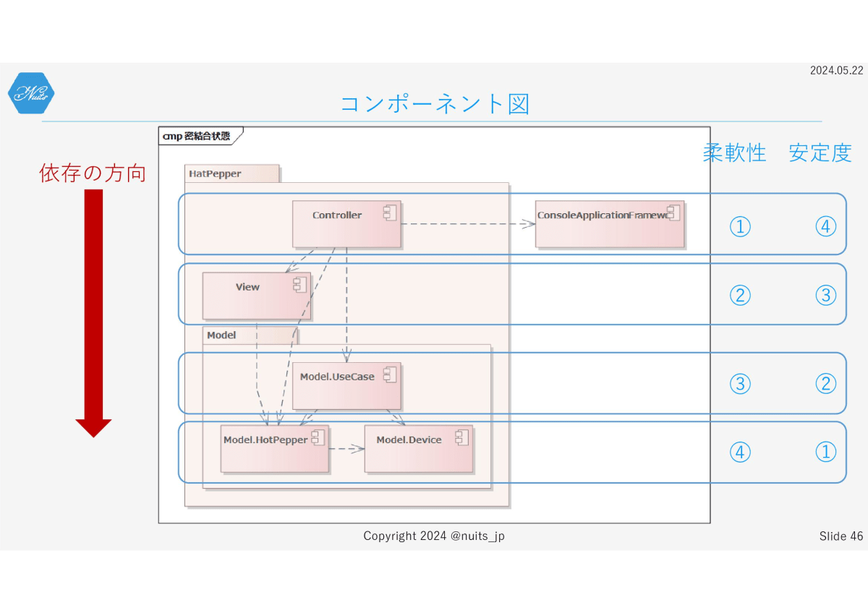Click the "柔軟性" column heading

[x=734, y=153]
